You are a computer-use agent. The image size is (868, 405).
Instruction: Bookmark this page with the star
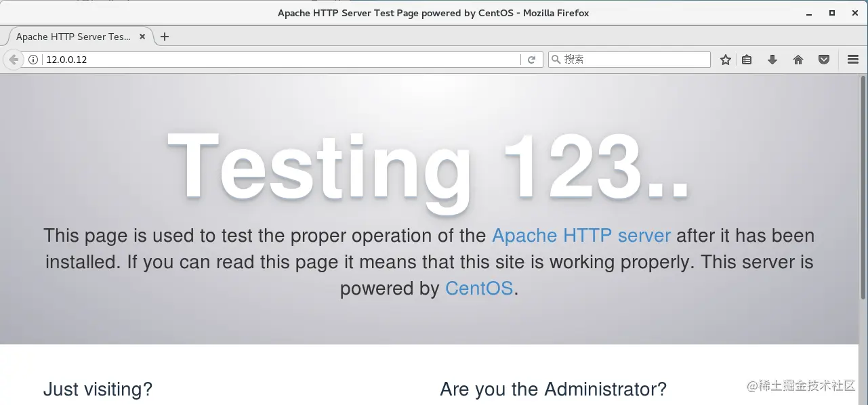coord(726,60)
